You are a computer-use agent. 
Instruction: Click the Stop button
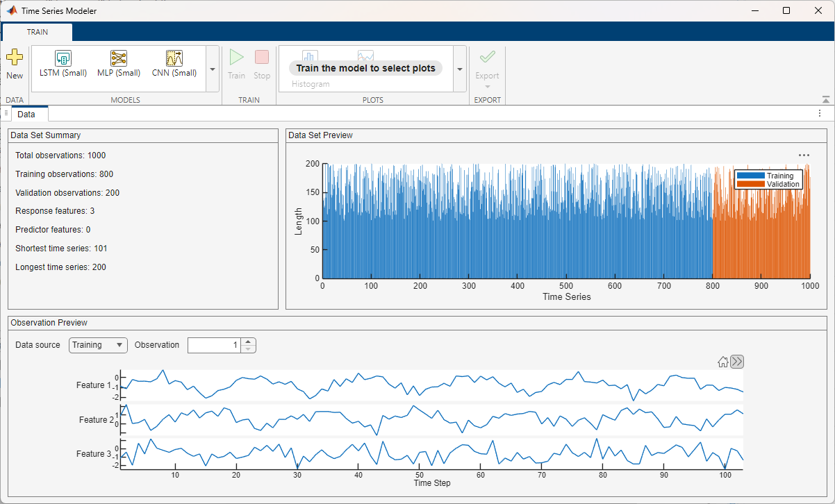pyautogui.click(x=262, y=65)
